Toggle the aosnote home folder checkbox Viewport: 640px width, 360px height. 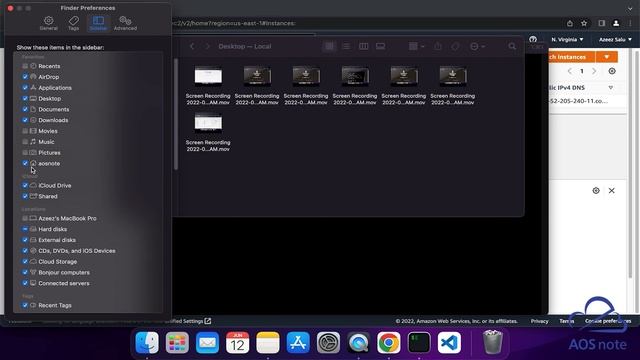pos(25,163)
